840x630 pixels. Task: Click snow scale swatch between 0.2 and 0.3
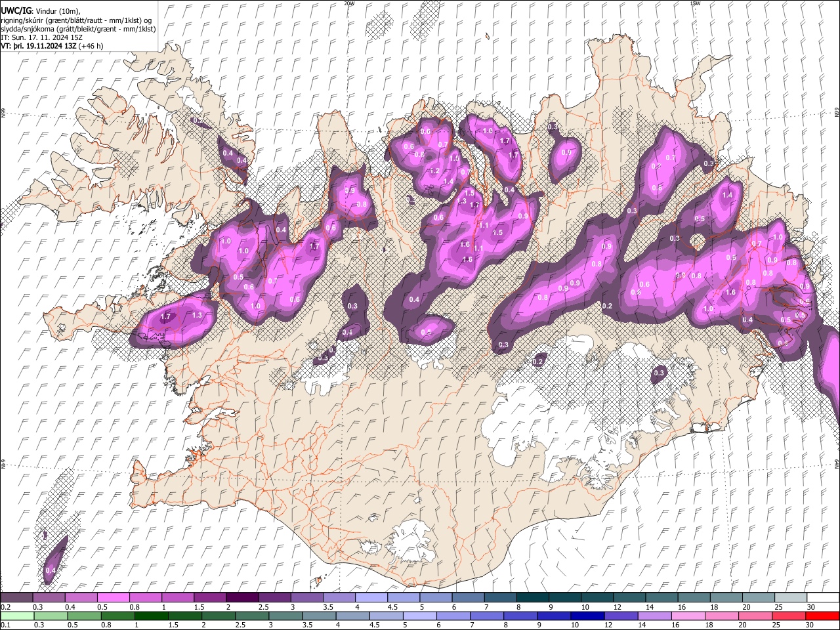[x=16, y=598]
